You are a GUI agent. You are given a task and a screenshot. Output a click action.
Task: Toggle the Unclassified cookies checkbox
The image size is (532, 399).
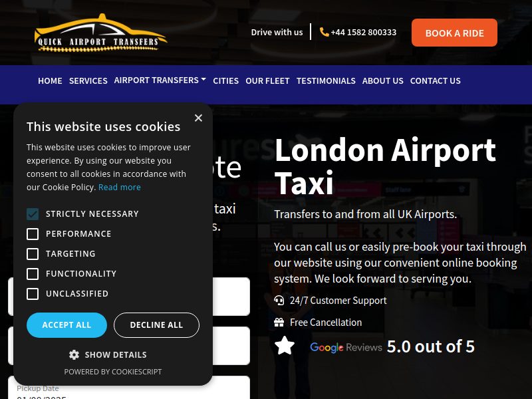coord(33,294)
